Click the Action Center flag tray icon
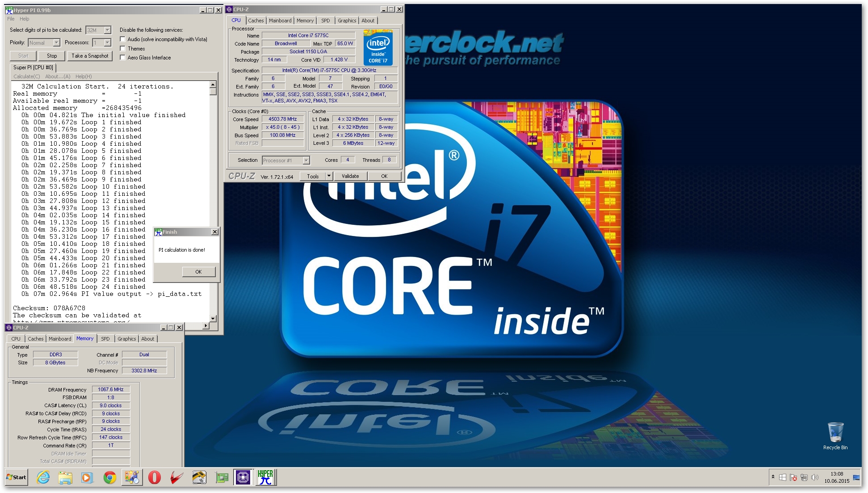This screenshot has height=493, width=868. [793, 477]
